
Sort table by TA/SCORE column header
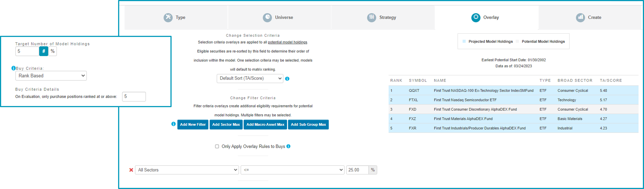coord(611,80)
